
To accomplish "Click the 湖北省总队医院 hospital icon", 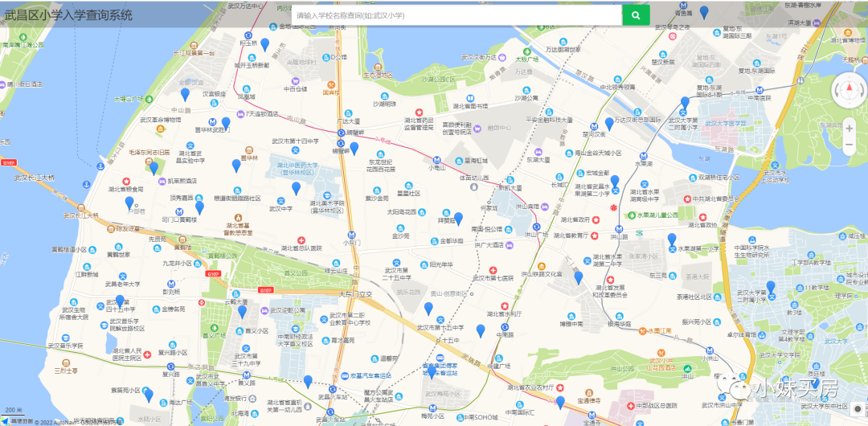I will [301, 240].
